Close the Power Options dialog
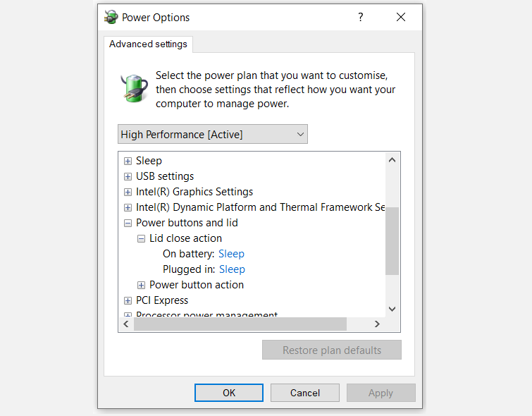The width and height of the screenshot is (532, 416). pos(401,17)
